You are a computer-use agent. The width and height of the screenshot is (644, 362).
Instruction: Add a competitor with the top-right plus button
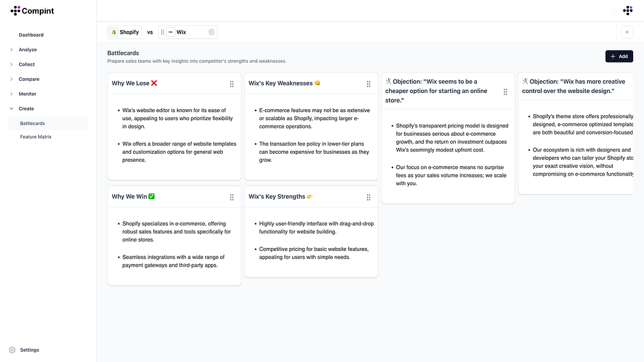coord(626,32)
